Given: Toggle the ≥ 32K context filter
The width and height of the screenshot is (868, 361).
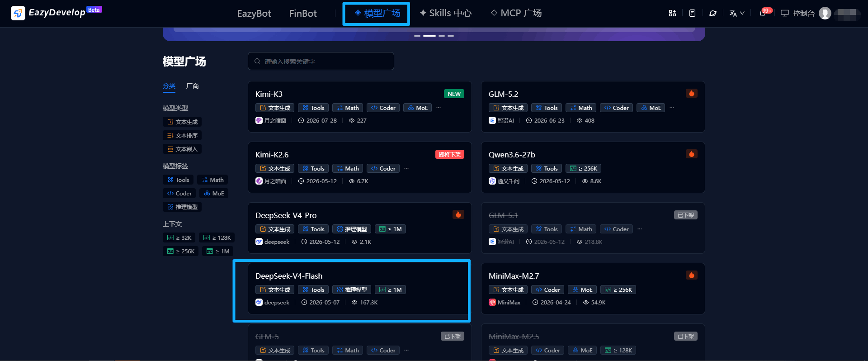Looking at the screenshot, I should [x=179, y=237].
